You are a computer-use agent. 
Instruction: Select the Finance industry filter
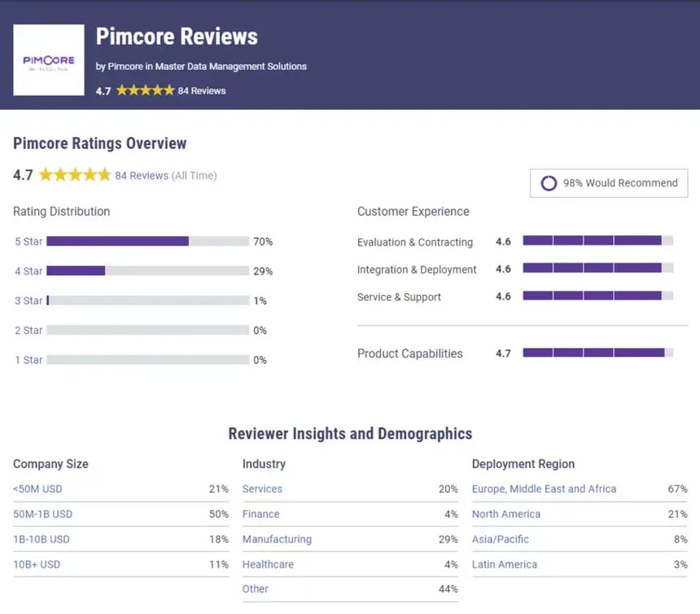coord(260,514)
